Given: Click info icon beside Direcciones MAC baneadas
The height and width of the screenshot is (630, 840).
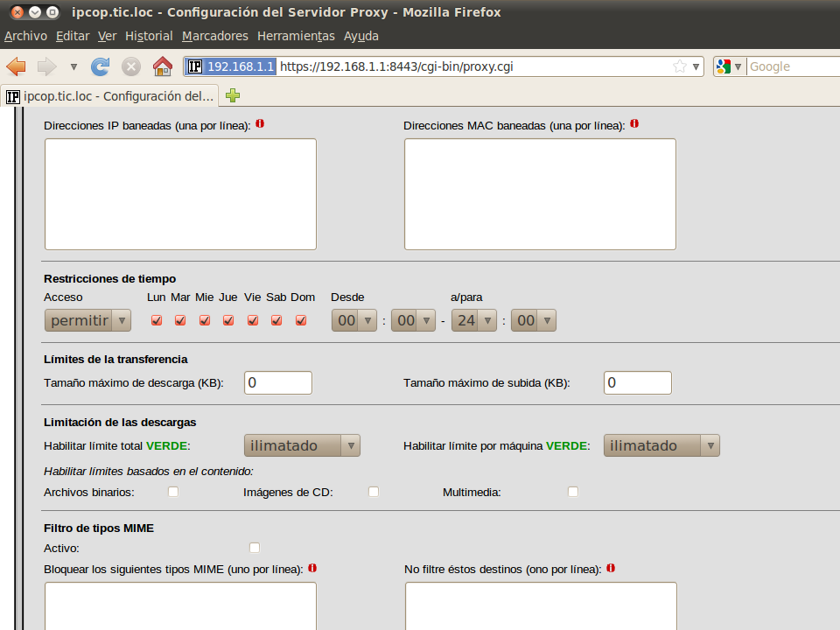Looking at the screenshot, I should (634, 124).
